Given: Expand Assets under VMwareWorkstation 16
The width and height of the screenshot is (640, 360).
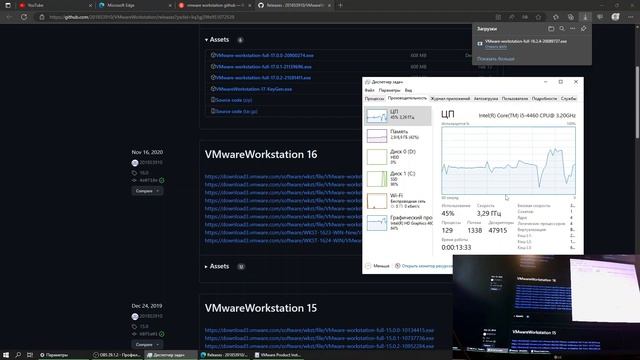Looking at the screenshot, I should click(217, 266).
